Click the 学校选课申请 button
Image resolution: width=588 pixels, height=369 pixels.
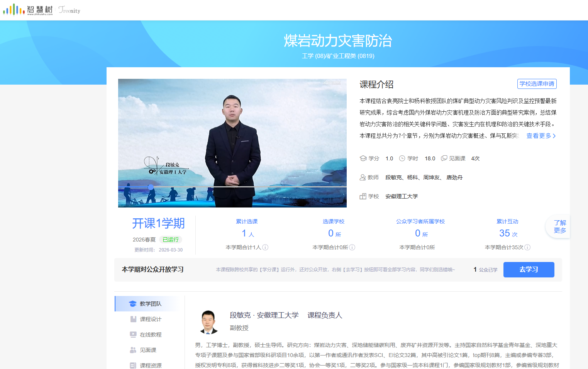coord(537,84)
